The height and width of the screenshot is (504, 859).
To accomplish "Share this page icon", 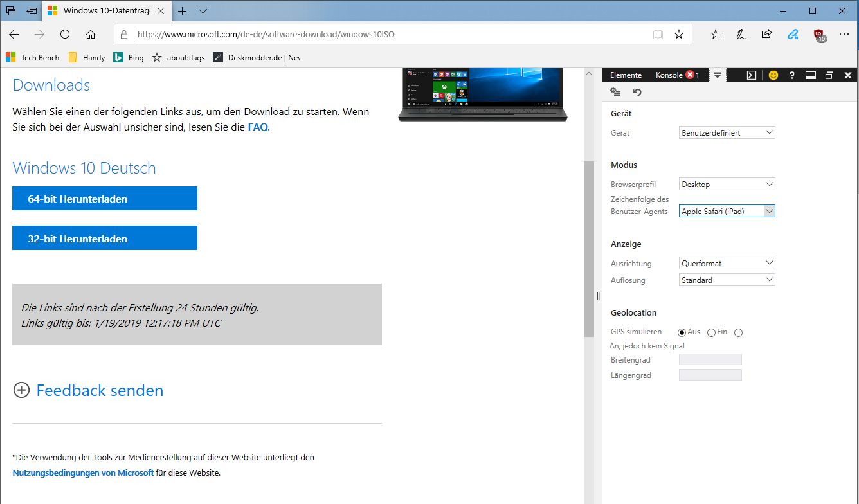I will point(766,35).
